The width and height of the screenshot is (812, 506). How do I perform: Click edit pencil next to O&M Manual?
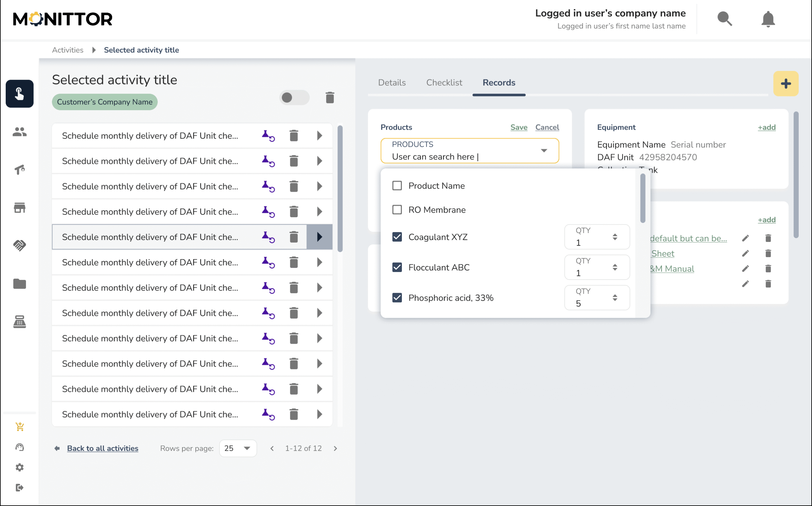coord(745,269)
